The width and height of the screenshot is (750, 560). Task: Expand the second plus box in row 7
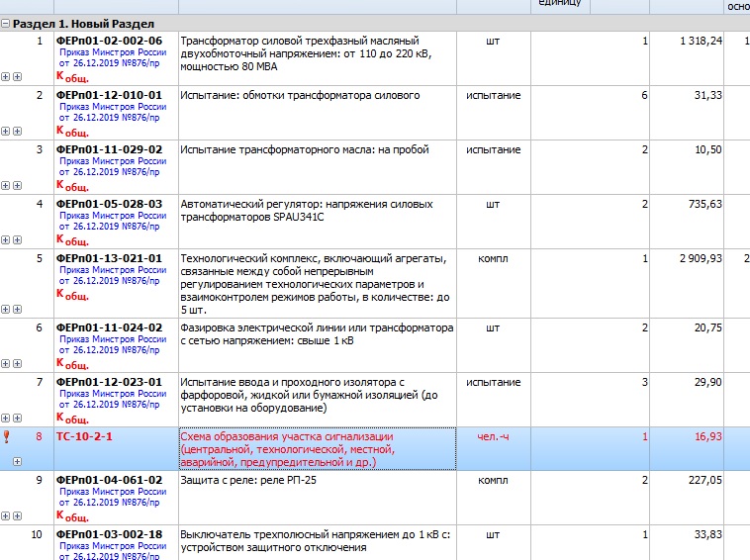[x=17, y=419]
